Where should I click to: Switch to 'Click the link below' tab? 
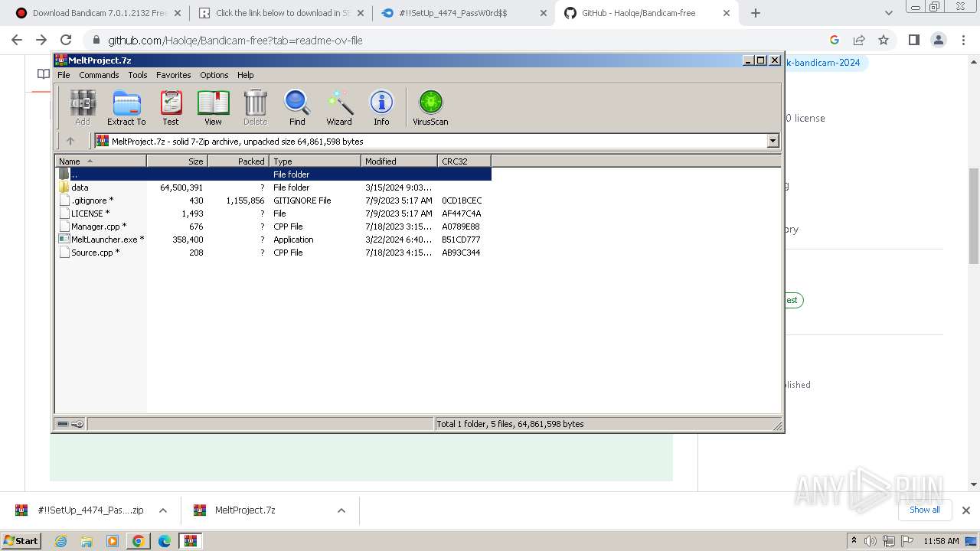point(281,13)
